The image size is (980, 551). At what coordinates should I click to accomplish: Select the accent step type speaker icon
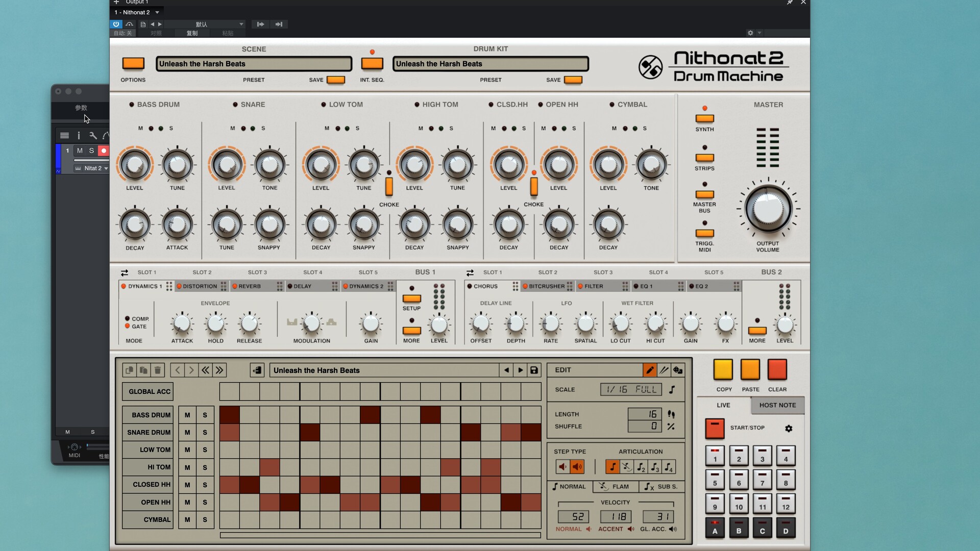[x=577, y=467]
